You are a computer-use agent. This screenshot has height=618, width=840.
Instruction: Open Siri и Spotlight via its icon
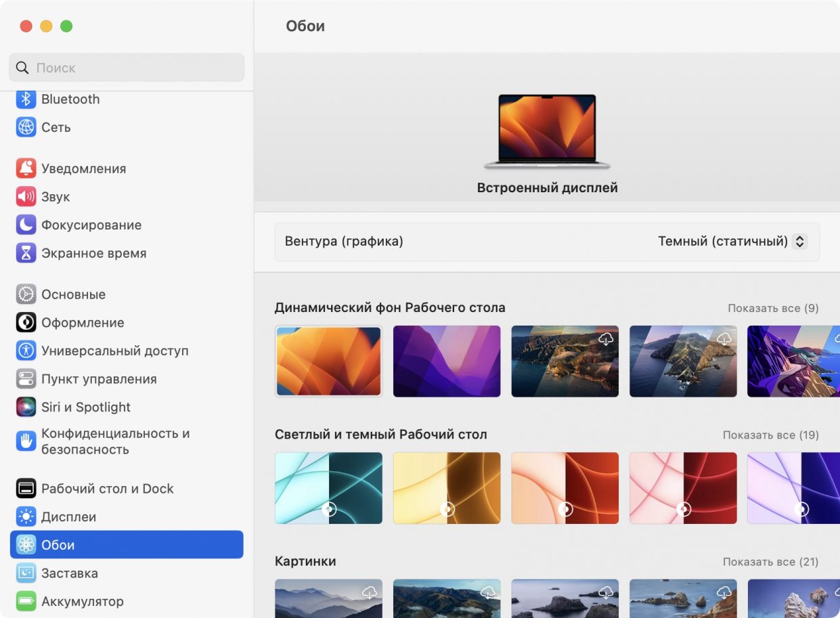click(26, 407)
